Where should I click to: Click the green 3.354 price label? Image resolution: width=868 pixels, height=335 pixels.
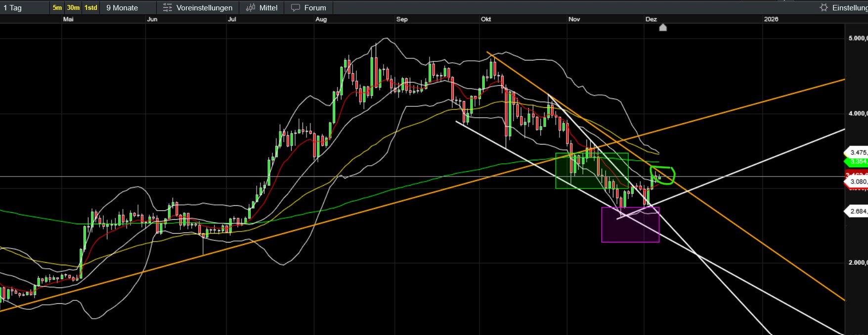tap(857, 161)
